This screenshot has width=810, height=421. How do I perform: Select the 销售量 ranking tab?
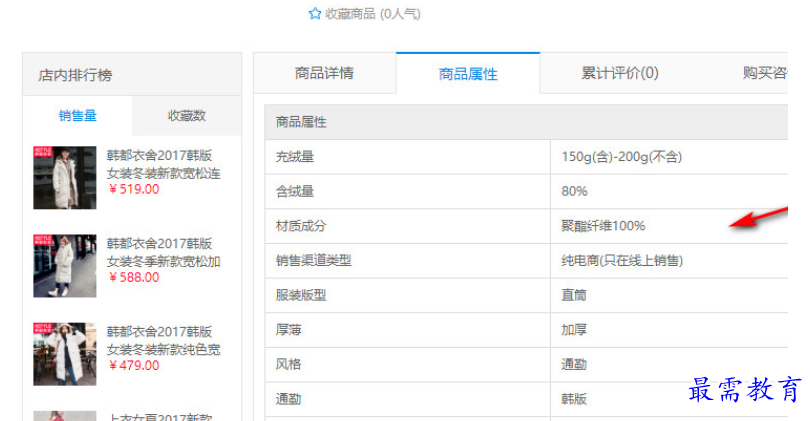pos(77,116)
